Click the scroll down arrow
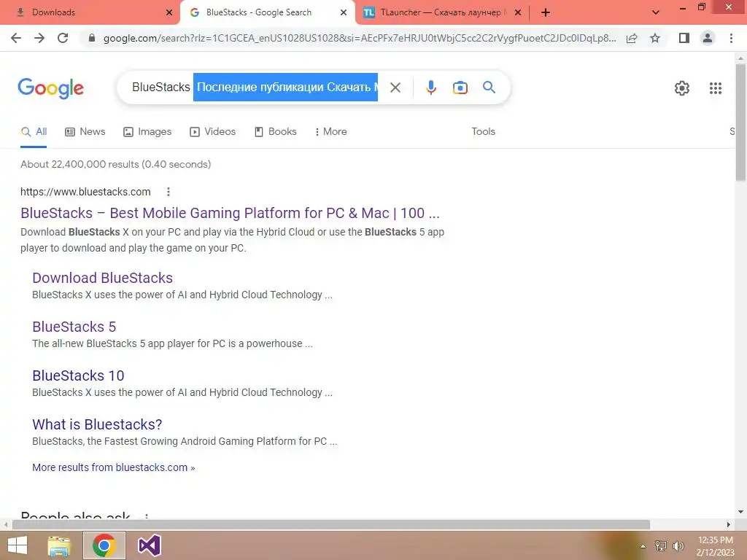The image size is (747, 560). [741, 512]
